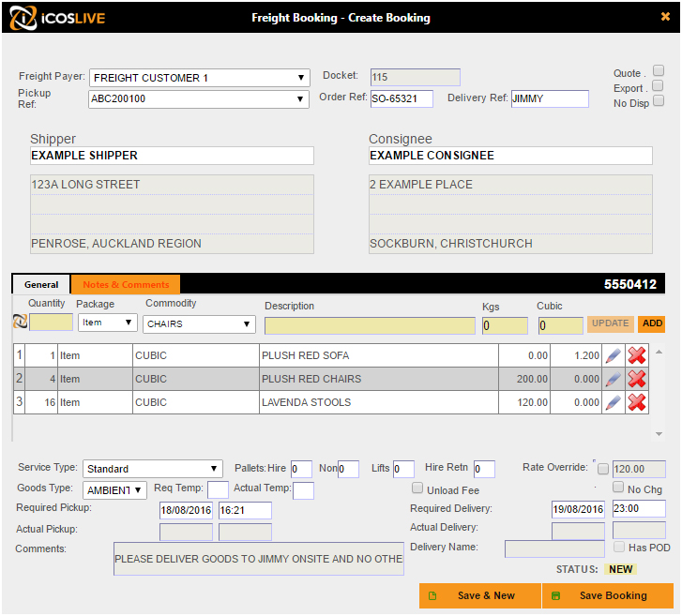Click the Pallets Hire field
The image size is (682, 616).
(301, 469)
